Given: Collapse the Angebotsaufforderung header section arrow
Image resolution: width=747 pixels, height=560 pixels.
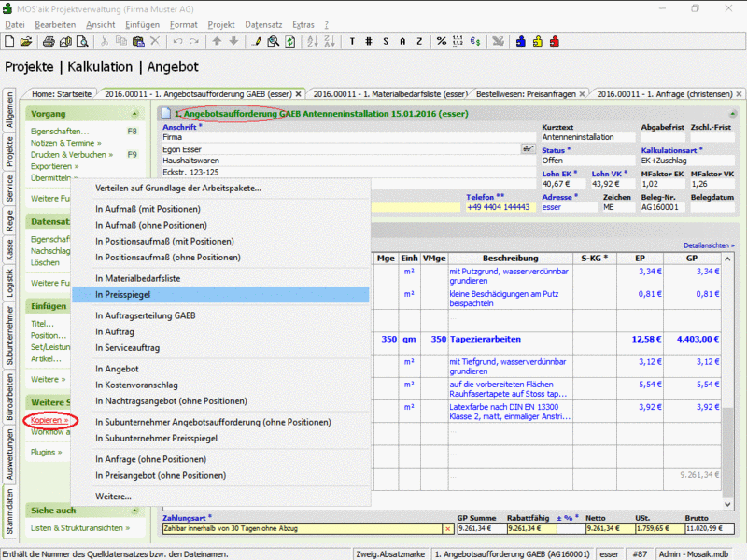Looking at the screenshot, I should pos(733,114).
